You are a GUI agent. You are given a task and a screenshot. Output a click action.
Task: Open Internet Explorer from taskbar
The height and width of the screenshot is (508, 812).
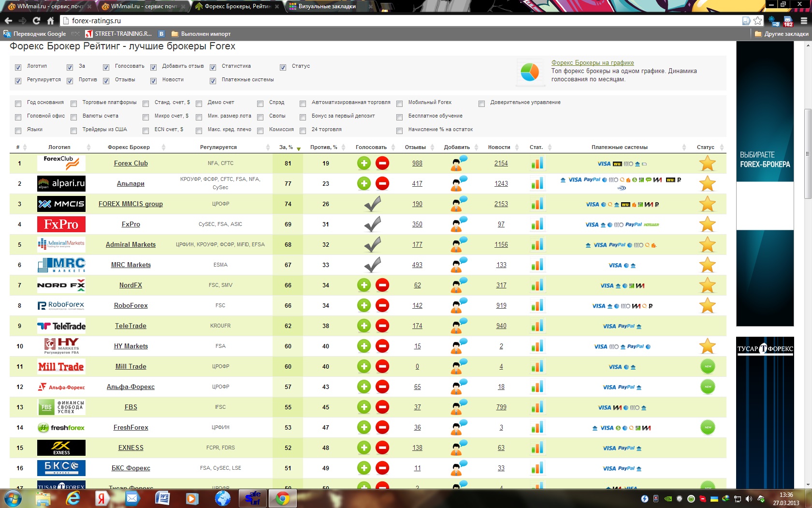pyautogui.click(x=72, y=498)
